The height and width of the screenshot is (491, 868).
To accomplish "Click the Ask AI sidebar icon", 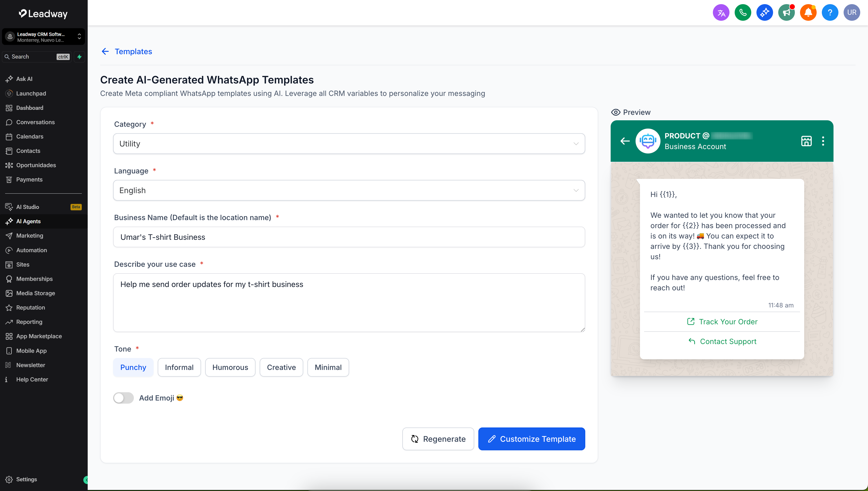I will click(x=9, y=79).
